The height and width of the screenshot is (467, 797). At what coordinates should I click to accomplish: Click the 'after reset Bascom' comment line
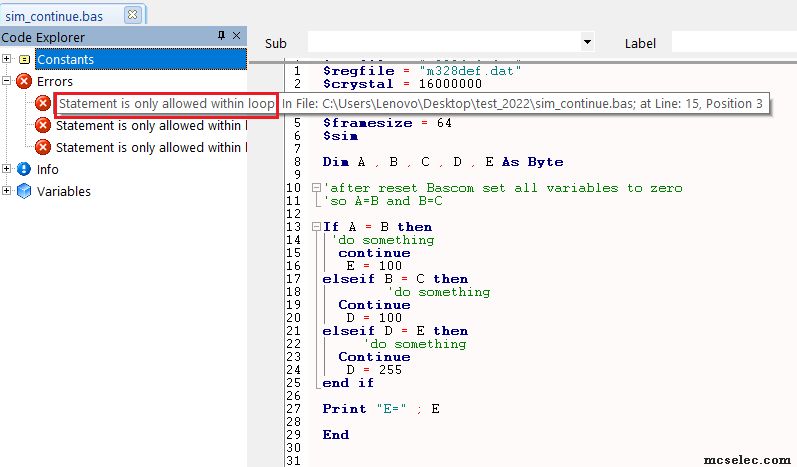[503, 188]
